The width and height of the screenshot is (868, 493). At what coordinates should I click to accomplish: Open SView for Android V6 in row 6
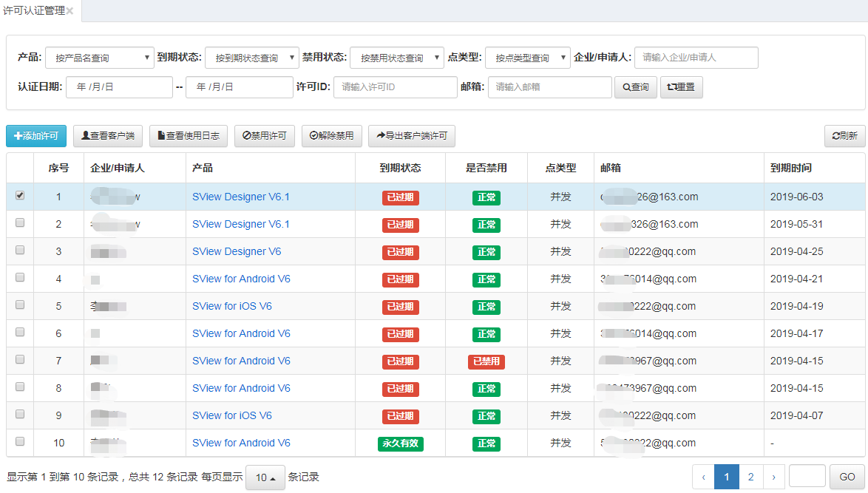tap(241, 333)
